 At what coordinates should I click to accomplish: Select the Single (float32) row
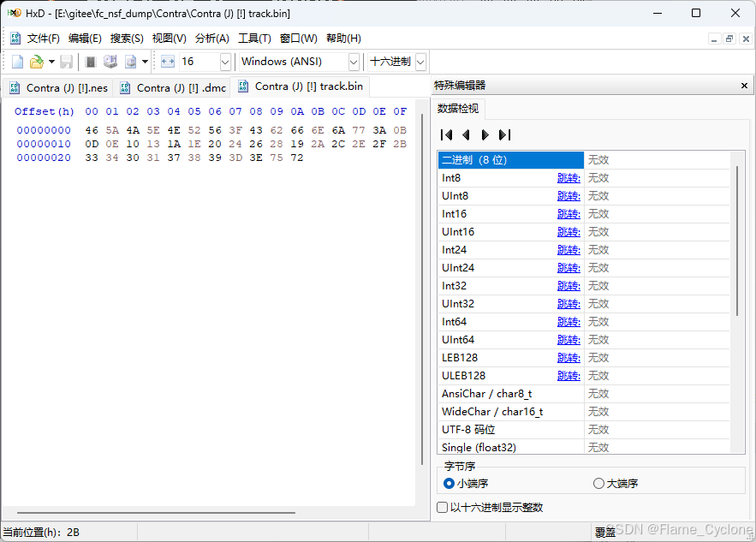584,448
